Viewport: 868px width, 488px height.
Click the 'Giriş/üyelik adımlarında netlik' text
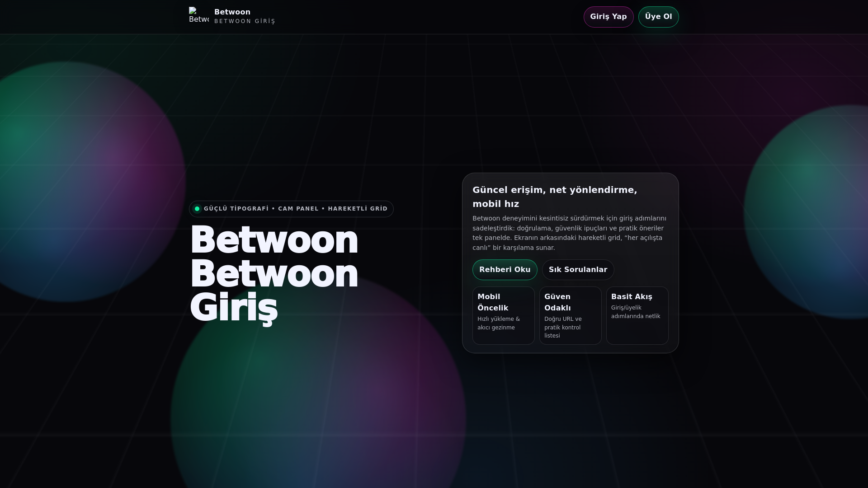pos(636,312)
